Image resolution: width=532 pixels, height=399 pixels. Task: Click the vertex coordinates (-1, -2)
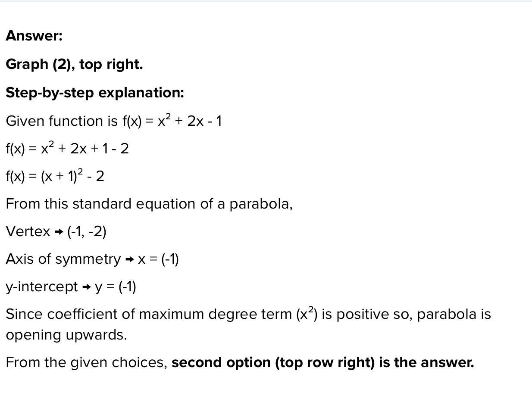87,231
